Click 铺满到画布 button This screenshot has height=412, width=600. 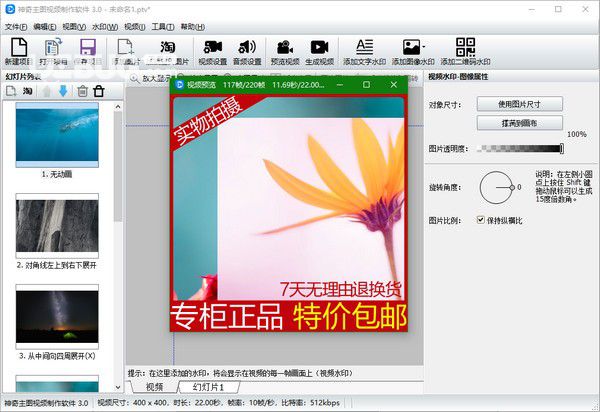(519, 123)
